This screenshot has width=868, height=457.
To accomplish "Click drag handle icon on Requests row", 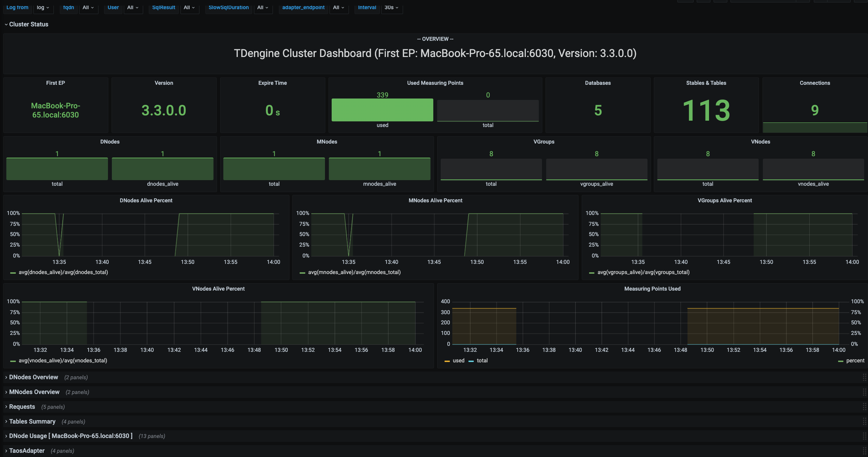I will point(864,407).
